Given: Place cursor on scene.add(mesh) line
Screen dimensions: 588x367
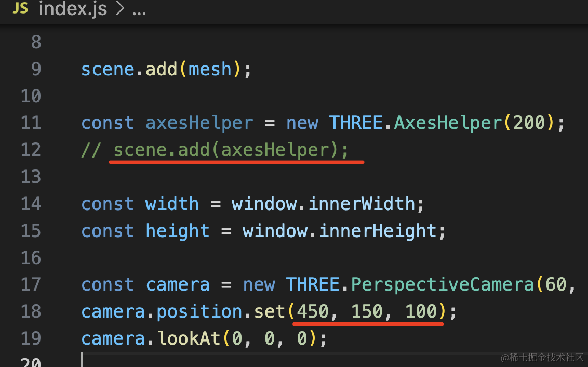Looking at the screenshot, I should [166, 70].
